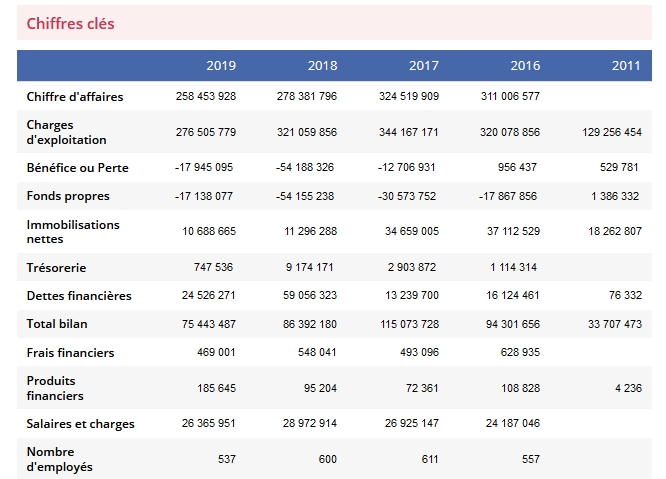The height and width of the screenshot is (479, 666).
Task: Select the 2018 column header
Action: 322,66
